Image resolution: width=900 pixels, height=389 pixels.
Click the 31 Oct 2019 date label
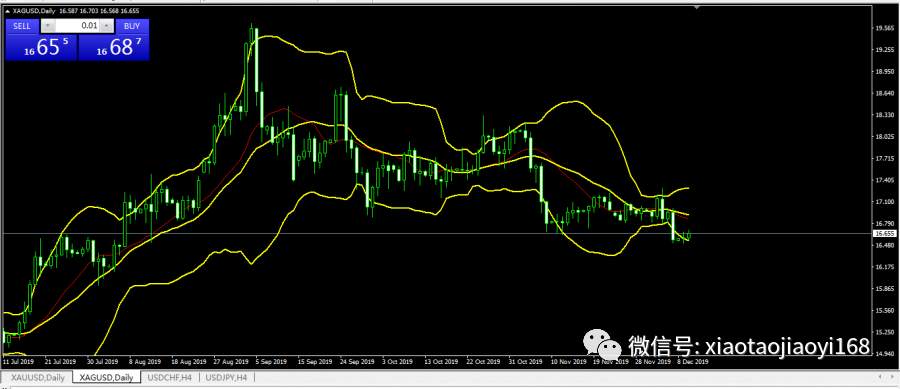click(527, 362)
